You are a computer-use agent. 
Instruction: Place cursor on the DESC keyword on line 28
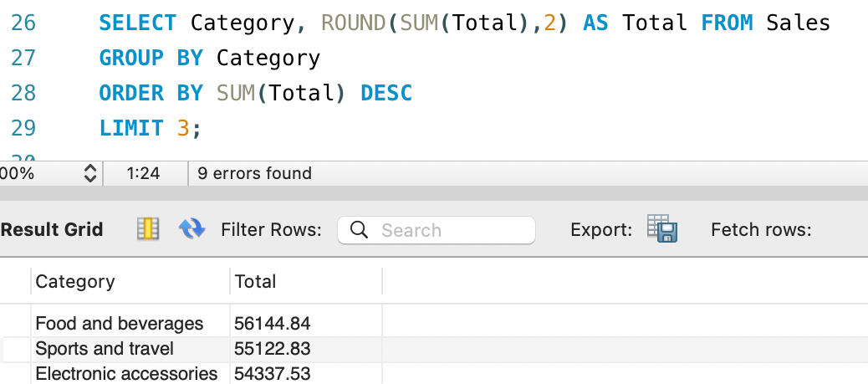tap(386, 93)
